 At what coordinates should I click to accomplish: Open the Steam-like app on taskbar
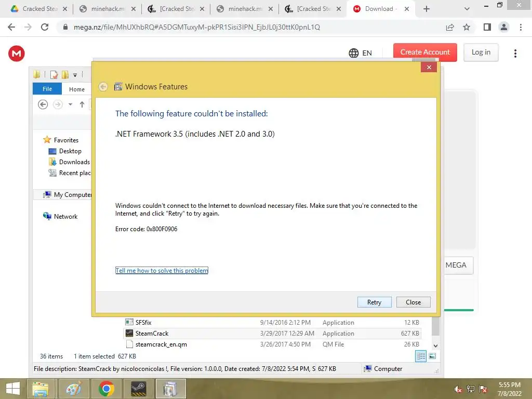(x=139, y=389)
